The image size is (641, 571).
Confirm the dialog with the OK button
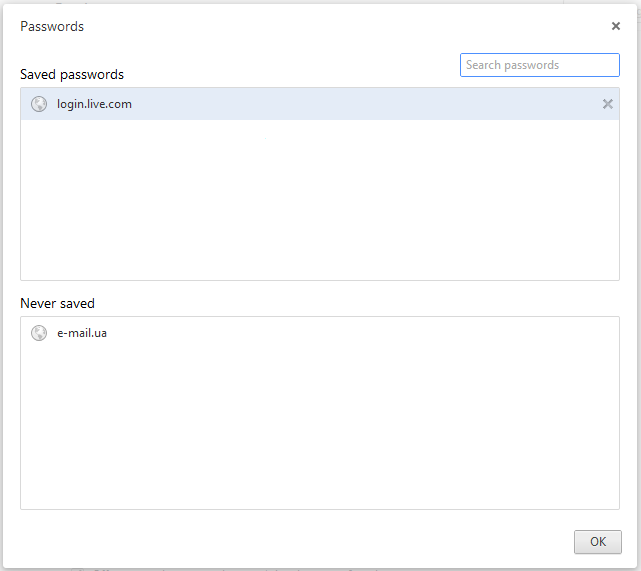pos(598,542)
